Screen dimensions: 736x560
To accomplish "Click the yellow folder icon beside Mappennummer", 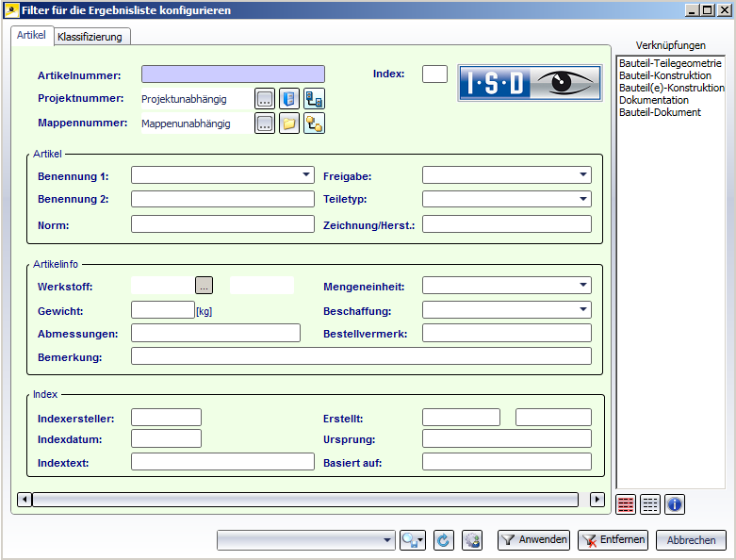I will [x=289, y=124].
